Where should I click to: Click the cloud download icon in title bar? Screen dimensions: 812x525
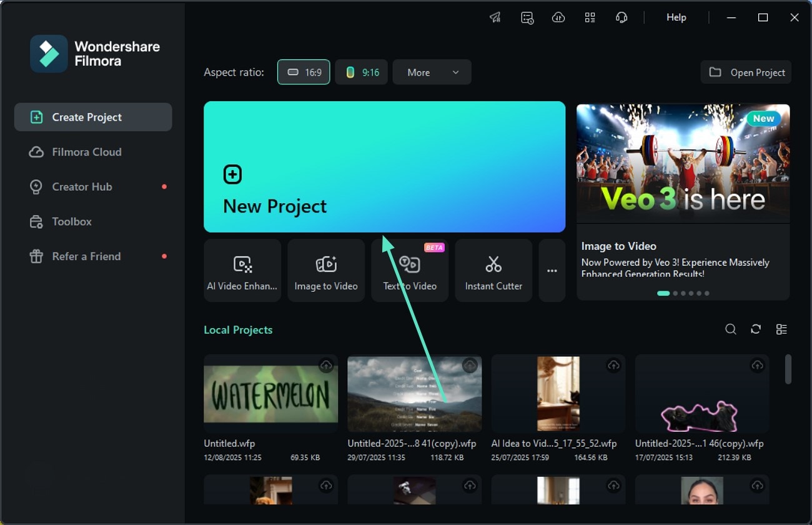[x=558, y=17]
